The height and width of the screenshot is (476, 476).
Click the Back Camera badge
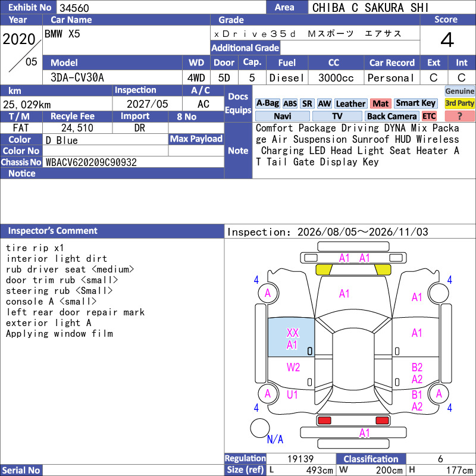point(392,116)
